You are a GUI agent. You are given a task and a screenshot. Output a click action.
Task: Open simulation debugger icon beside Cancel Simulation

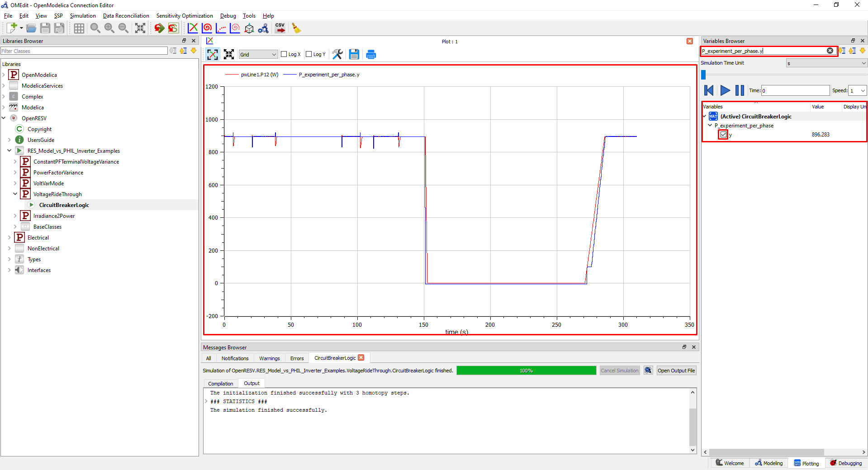coord(648,371)
